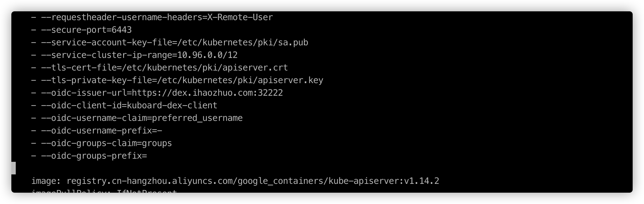Click the kuboard-dex-client client ID value
The height and width of the screenshot is (204, 644).
(x=172, y=105)
